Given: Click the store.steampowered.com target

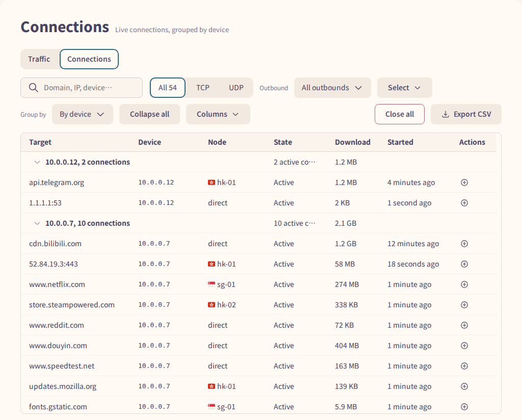Looking at the screenshot, I should click(x=71, y=305).
